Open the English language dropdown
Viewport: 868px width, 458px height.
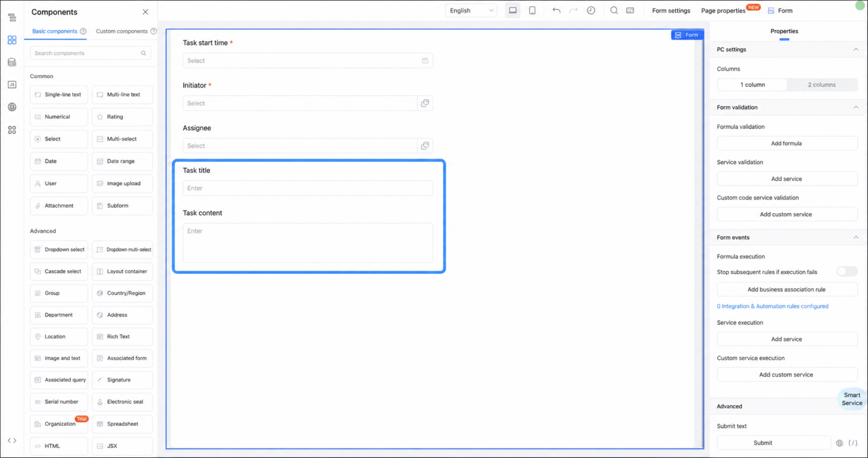(x=471, y=10)
